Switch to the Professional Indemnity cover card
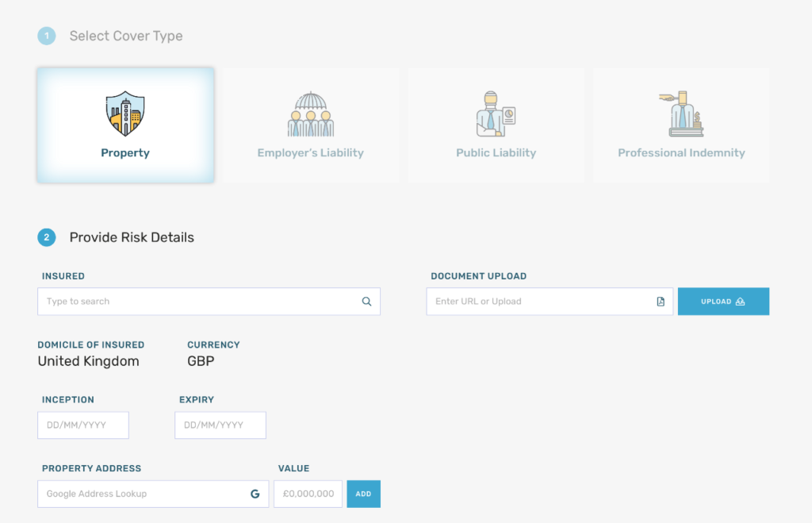812x523 pixels. pyautogui.click(x=681, y=125)
